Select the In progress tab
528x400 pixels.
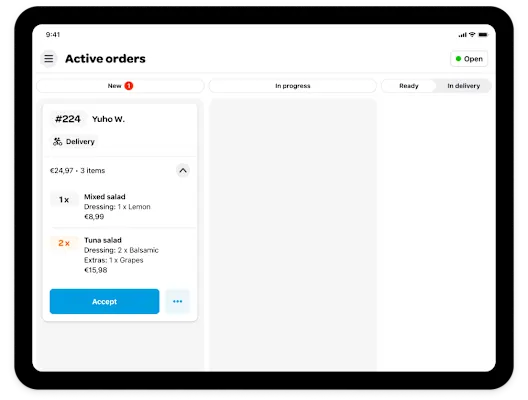pyautogui.click(x=293, y=86)
